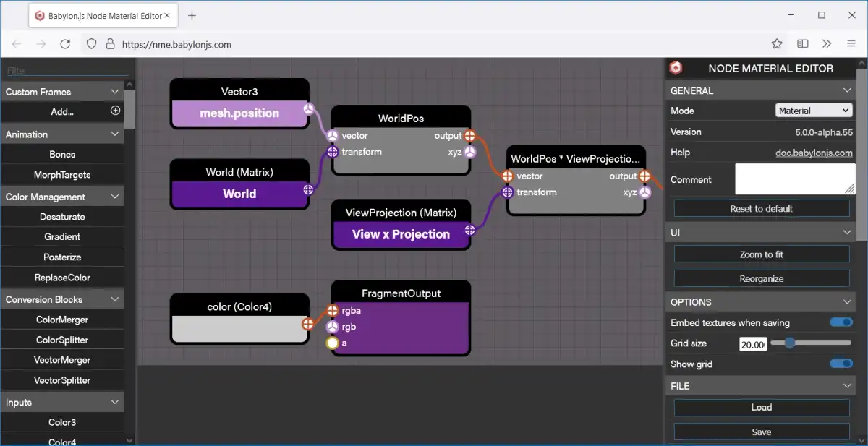Click WorldPos xyz output port
Image resolution: width=868 pixels, height=446 pixels.
tap(470, 152)
